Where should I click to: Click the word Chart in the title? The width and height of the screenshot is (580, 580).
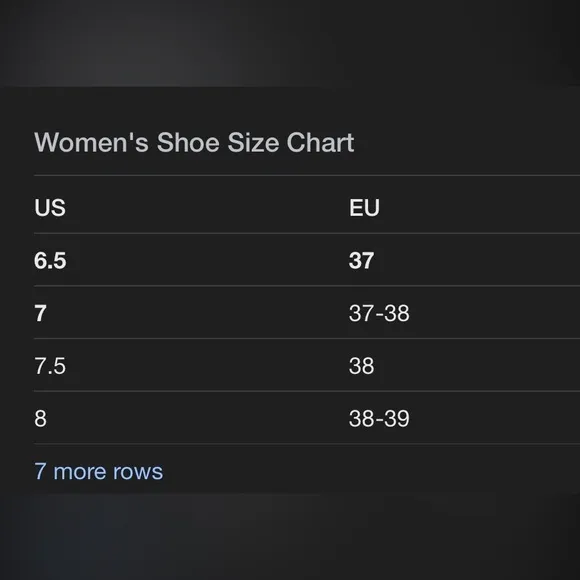tap(320, 142)
